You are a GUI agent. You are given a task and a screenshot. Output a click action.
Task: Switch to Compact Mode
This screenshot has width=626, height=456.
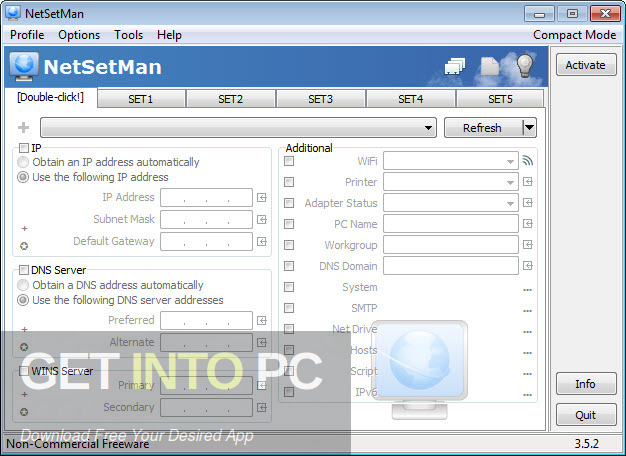point(574,35)
